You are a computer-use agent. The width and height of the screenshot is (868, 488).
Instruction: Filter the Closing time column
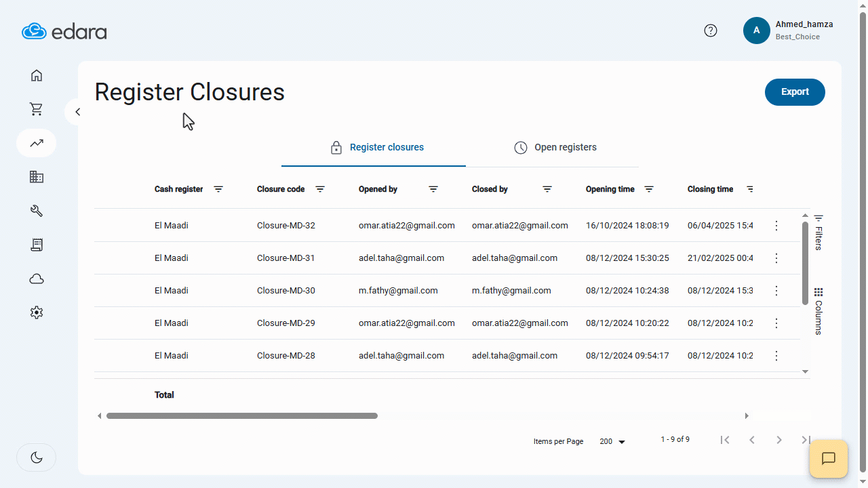750,189
